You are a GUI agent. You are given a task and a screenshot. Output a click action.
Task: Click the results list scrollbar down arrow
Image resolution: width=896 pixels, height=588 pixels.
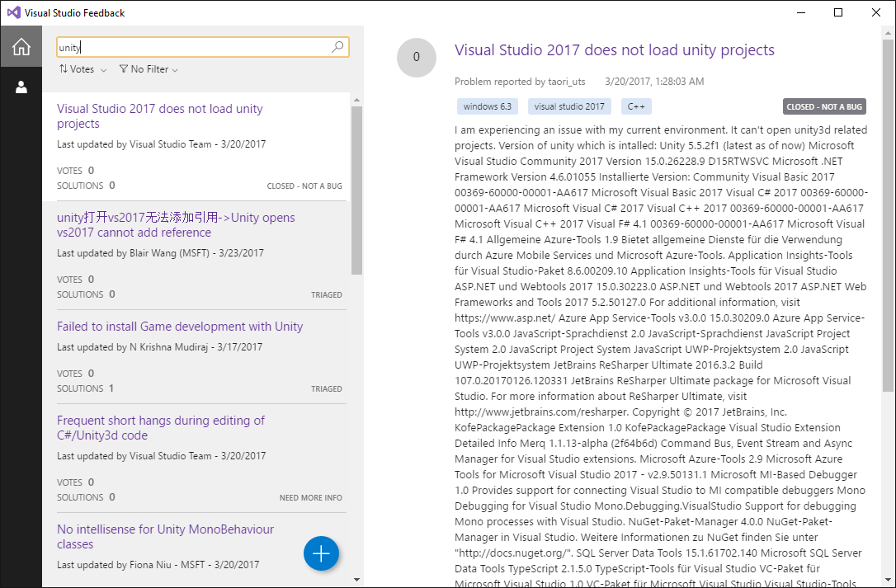(356, 579)
